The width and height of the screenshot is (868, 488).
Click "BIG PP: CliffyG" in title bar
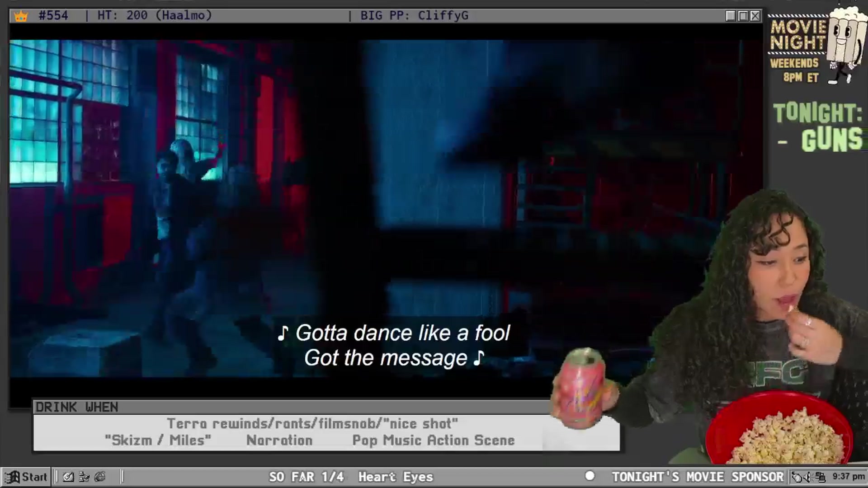[414, 16]
